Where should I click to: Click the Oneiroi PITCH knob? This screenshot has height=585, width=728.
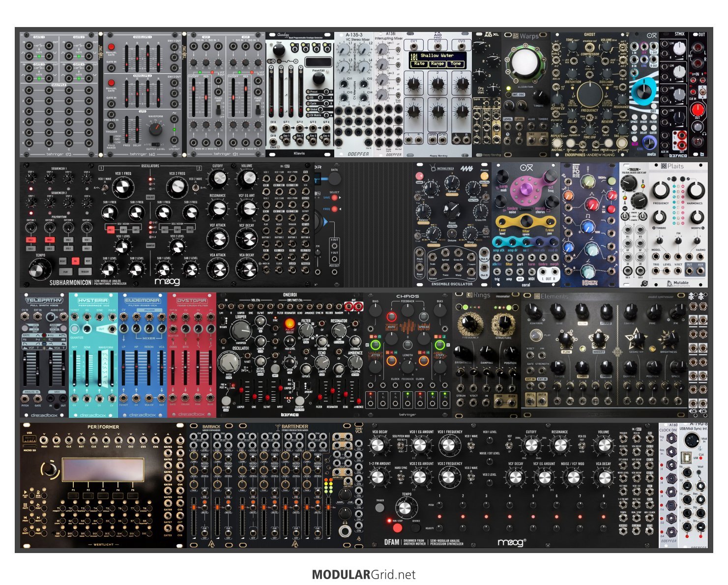click(x=229, y=363)
